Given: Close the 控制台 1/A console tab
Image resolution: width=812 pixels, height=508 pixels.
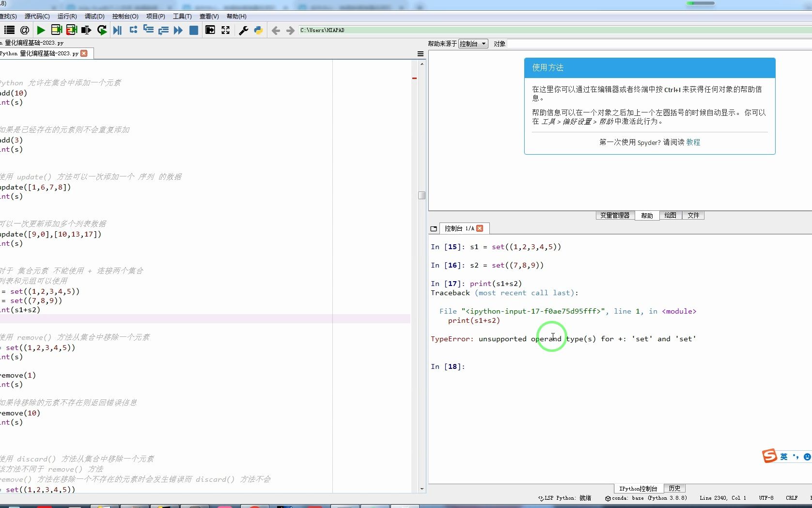Looking at the screenshot, I should point(480,228).
